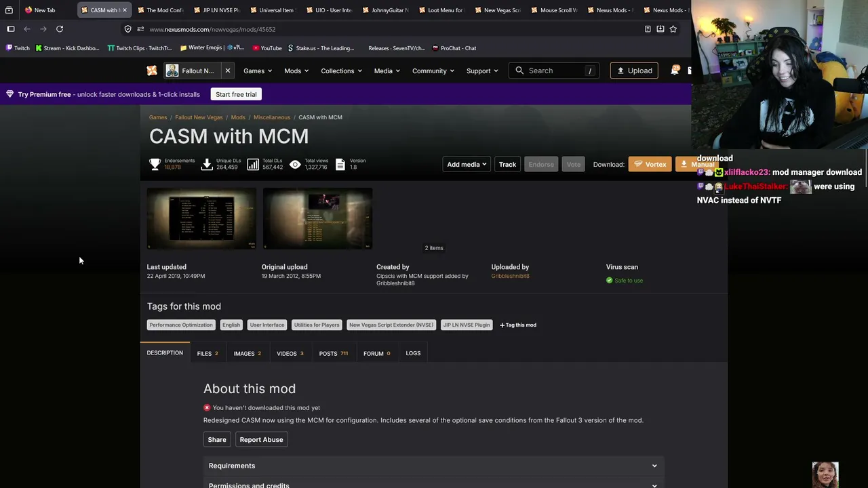This screenshot has width=868, height=488.
Task: Click the version document icon
Action: (x=340, y=164)
